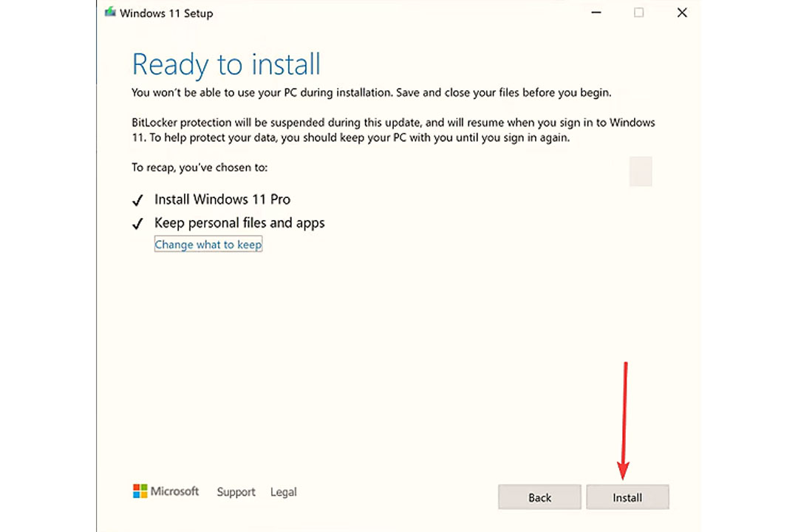
Task: Click the disabled maximize button
Action: coord(638,13)
